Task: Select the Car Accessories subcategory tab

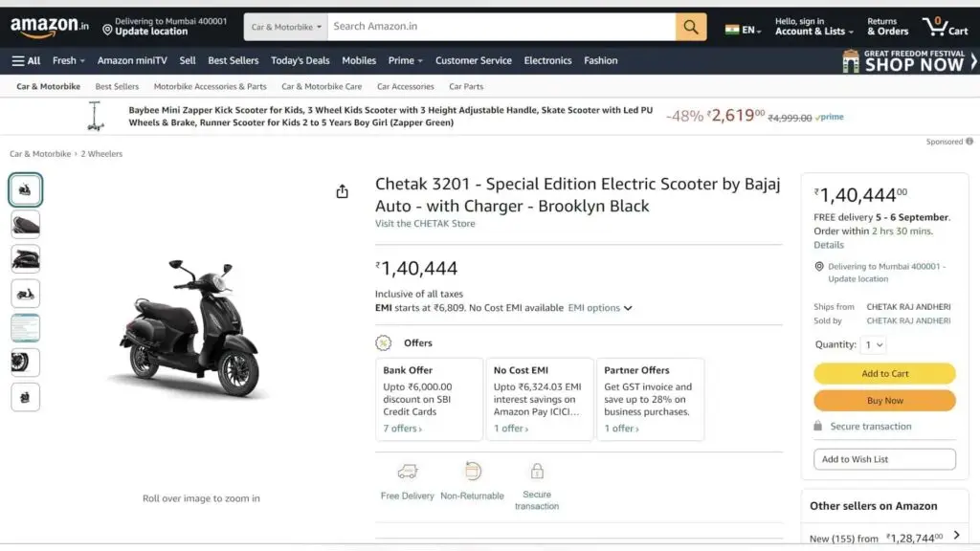Action: coord(405,86)
